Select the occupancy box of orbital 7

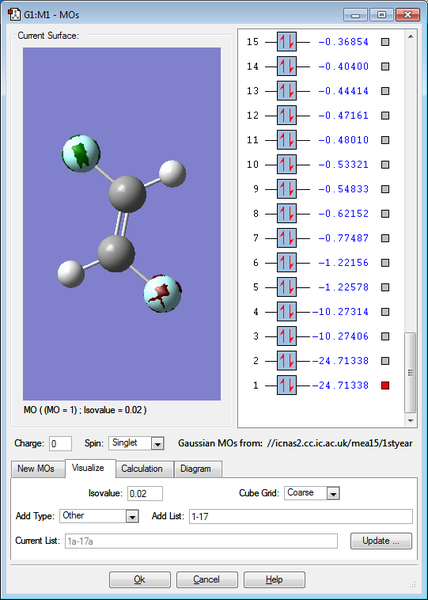click(286, 238)
